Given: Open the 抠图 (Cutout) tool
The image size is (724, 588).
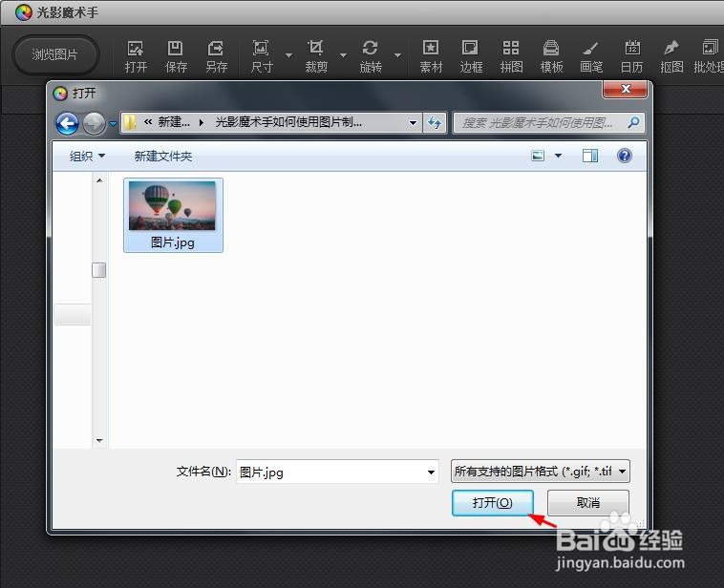Looking at the screenshot, I should pos(671,56).
